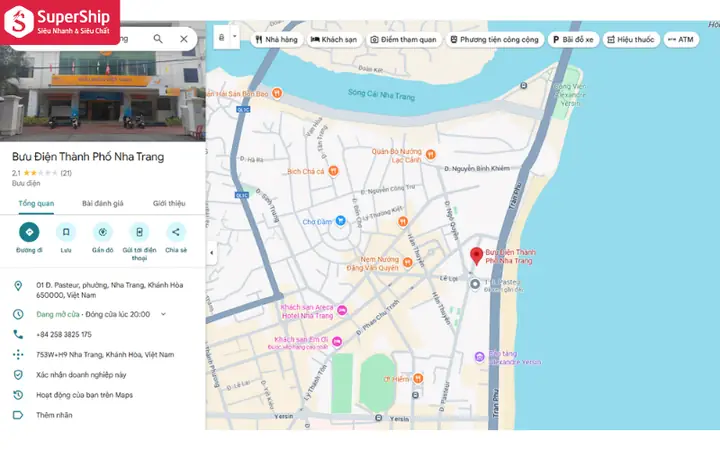Save the place with Lưu icon

(x=66, y=232)
